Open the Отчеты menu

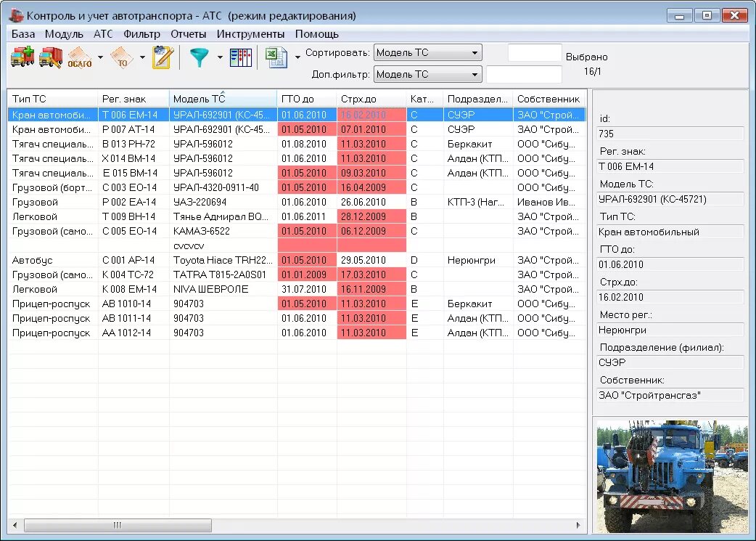189,34
